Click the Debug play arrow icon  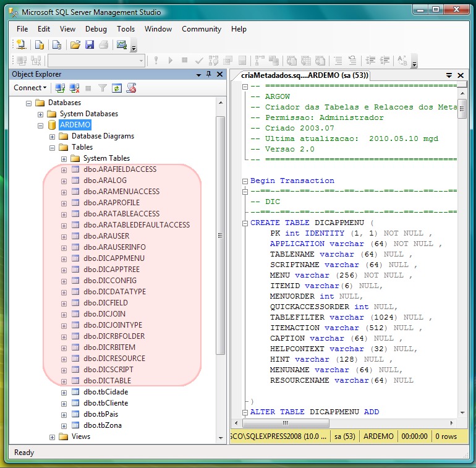tap(170, 61)
